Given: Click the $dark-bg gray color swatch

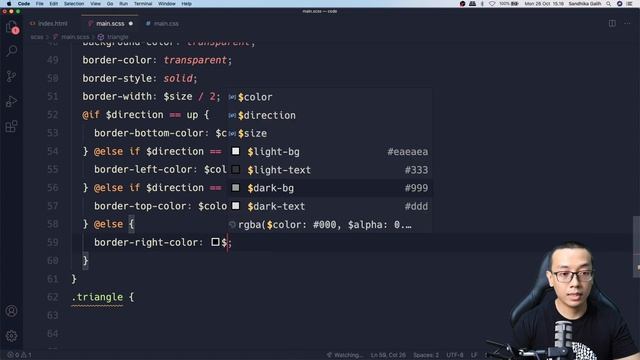Looking at the screenshot, I should 236,188.
